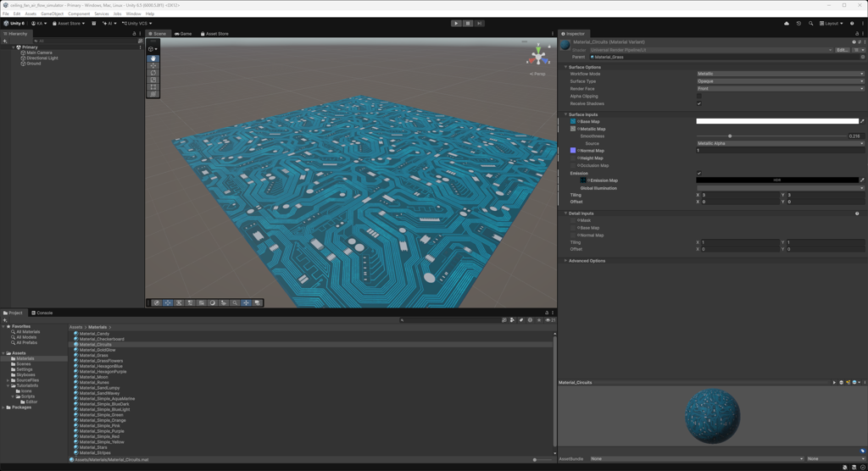The height and width of the screenshot is (471, 868).
Task: Click the Play button
Action: click(455, 23)
